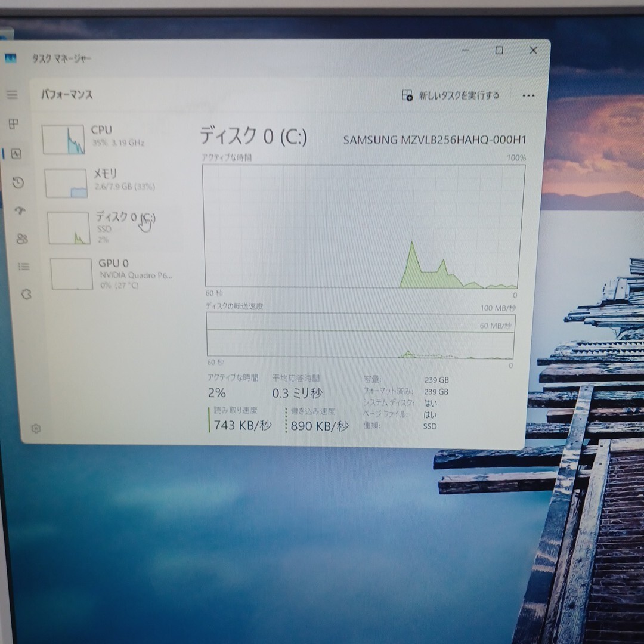Viewport: 644px width, 644px height.
Task: Open the Startup apps page icon
Action: tap(20, 210)
